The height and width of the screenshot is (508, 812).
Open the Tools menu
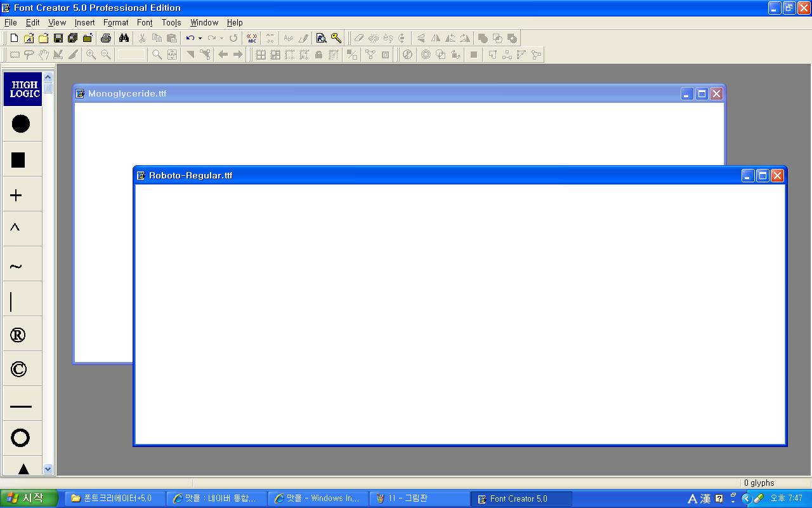click(171, 22)
